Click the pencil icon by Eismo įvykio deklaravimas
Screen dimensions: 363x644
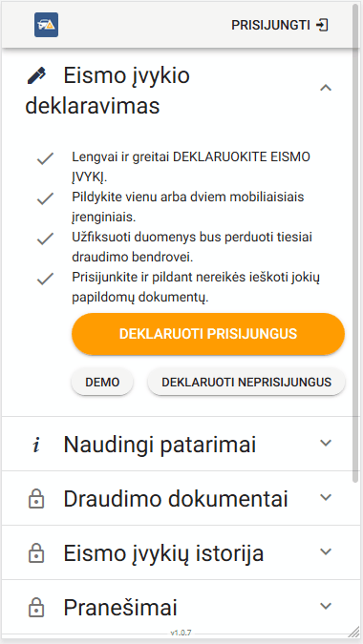(36, 76)
